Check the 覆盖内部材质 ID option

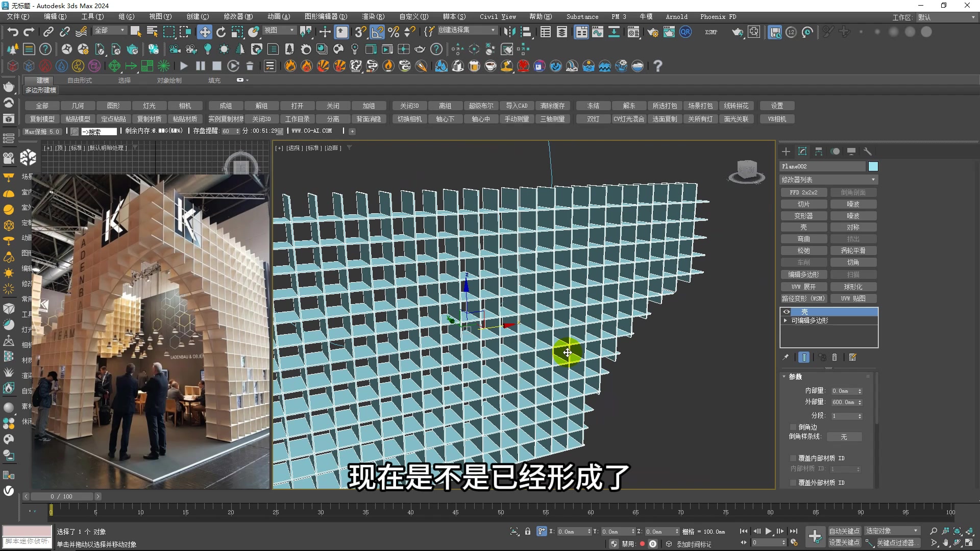[x=793, y=458]
